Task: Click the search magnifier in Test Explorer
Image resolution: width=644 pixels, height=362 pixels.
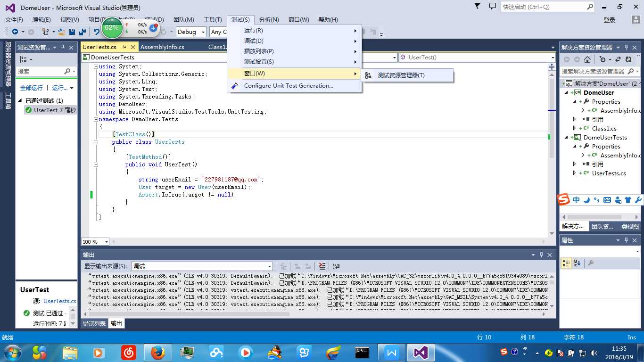Action: coord(67,71)
